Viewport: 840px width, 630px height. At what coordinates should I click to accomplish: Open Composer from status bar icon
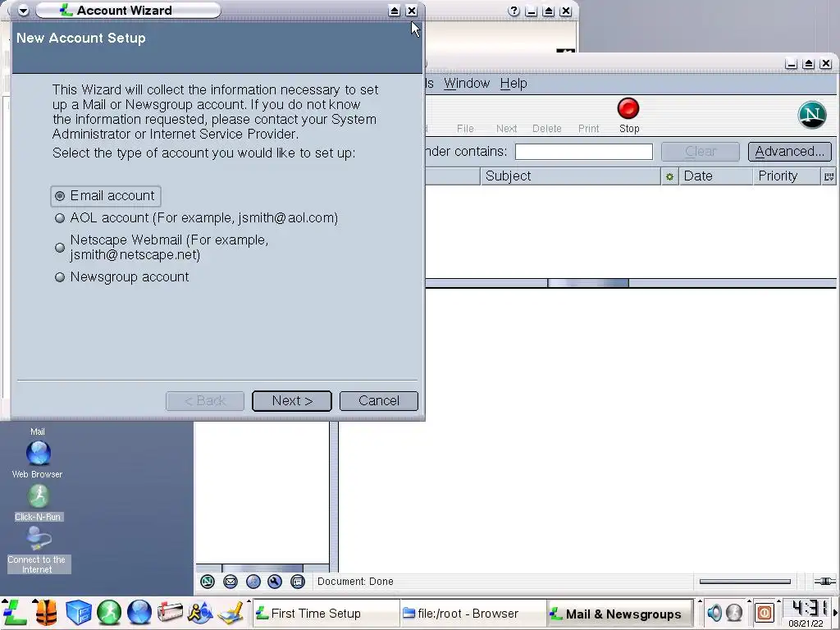pos(275,582)
